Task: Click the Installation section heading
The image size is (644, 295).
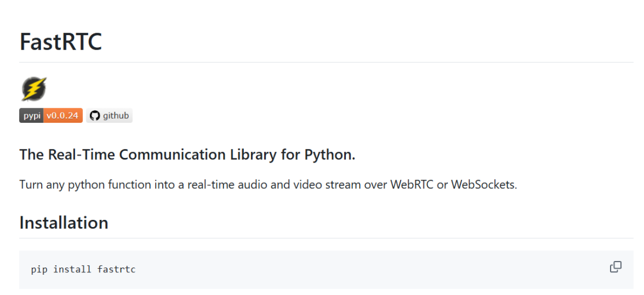Action: click(64, 222)
